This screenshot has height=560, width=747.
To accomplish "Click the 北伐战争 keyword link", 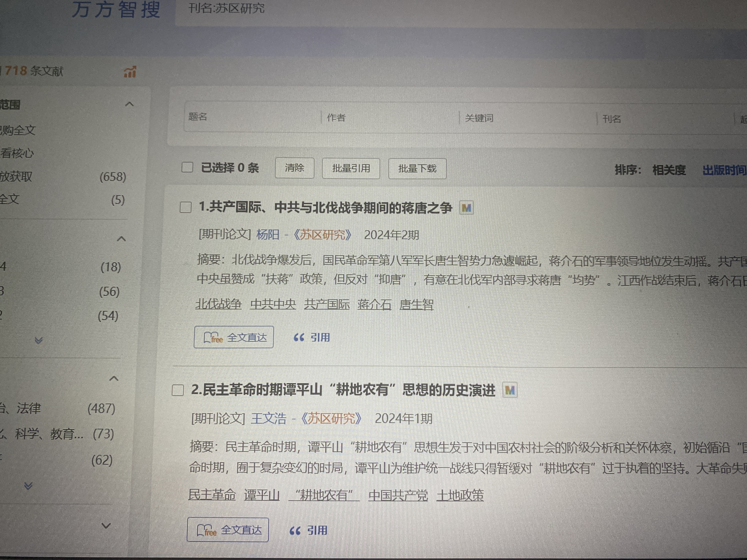I will click(x=218, y=304).
